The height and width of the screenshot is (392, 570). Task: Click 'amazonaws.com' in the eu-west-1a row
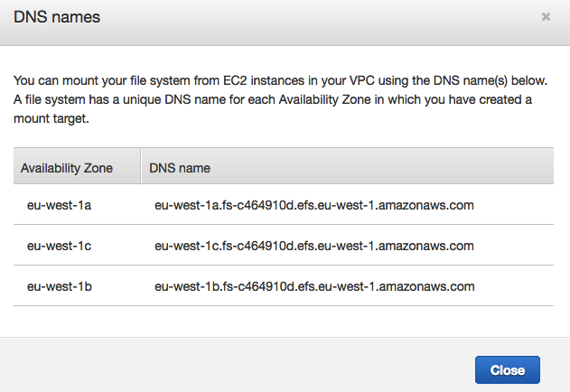[x=426, y=205]
